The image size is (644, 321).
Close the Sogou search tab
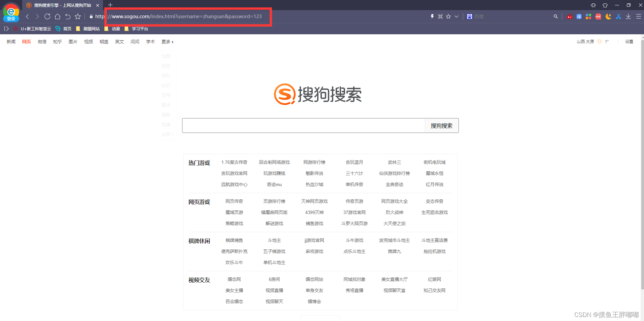[x=98, y=5]
